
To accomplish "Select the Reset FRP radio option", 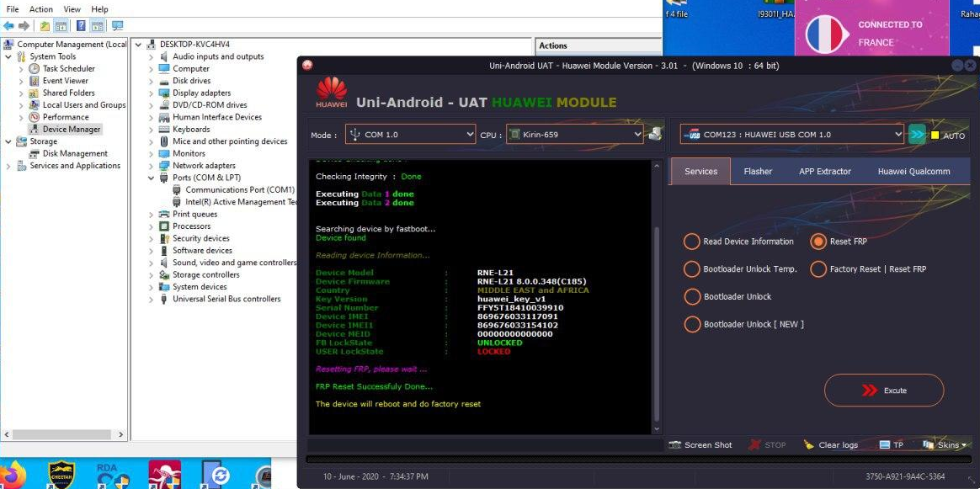I will pyautogui.click(x=839, y=242).
